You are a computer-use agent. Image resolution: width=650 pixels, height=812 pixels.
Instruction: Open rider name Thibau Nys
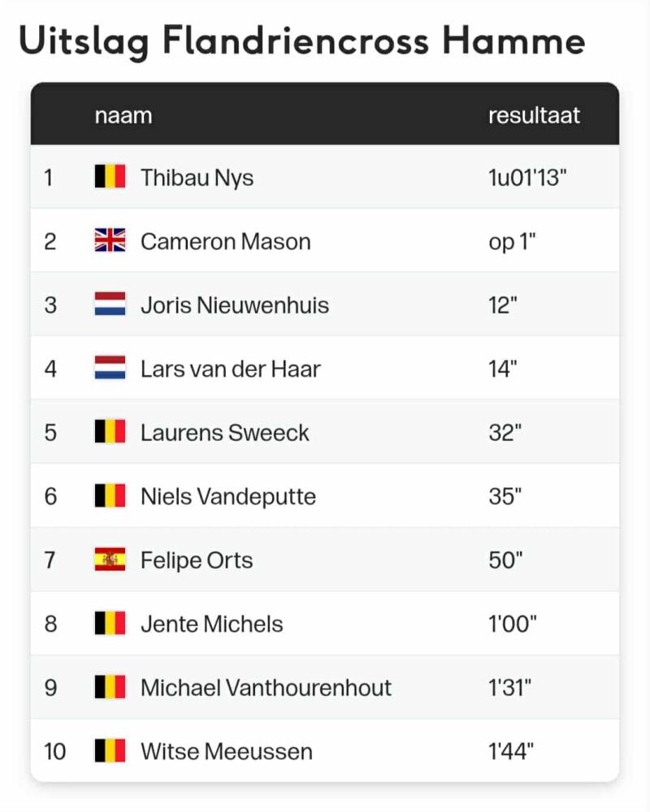[197, 177]
